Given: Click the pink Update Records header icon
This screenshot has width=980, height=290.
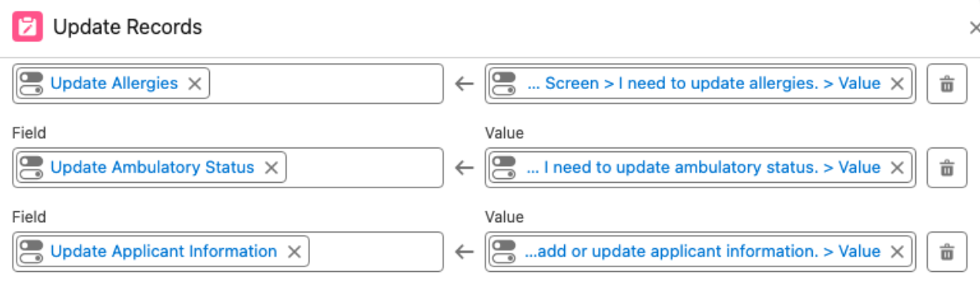Looking at the screenshot, I should point(28,28).
